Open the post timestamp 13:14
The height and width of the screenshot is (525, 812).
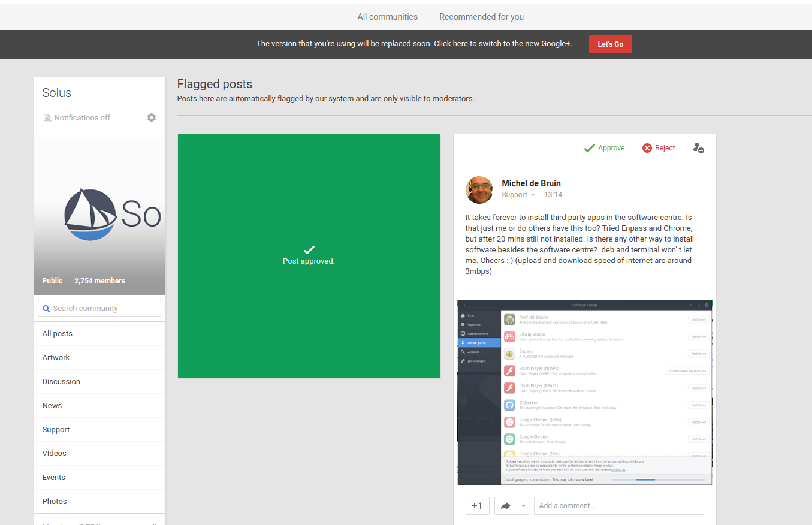click(553, 195)
